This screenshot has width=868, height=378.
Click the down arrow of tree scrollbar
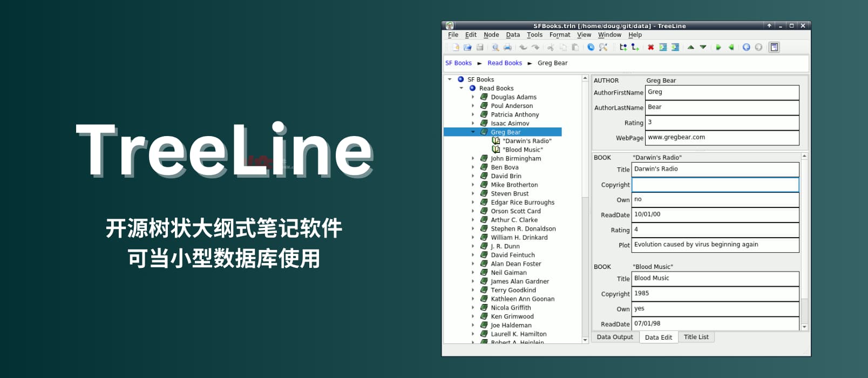tap(585, 340)
